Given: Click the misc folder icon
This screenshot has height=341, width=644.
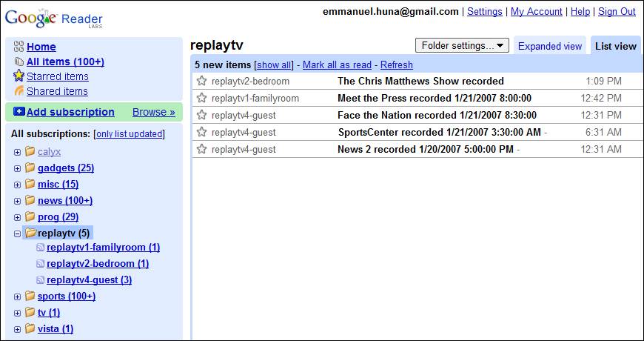Looking at the screenshot, I should tap(30, 184).
